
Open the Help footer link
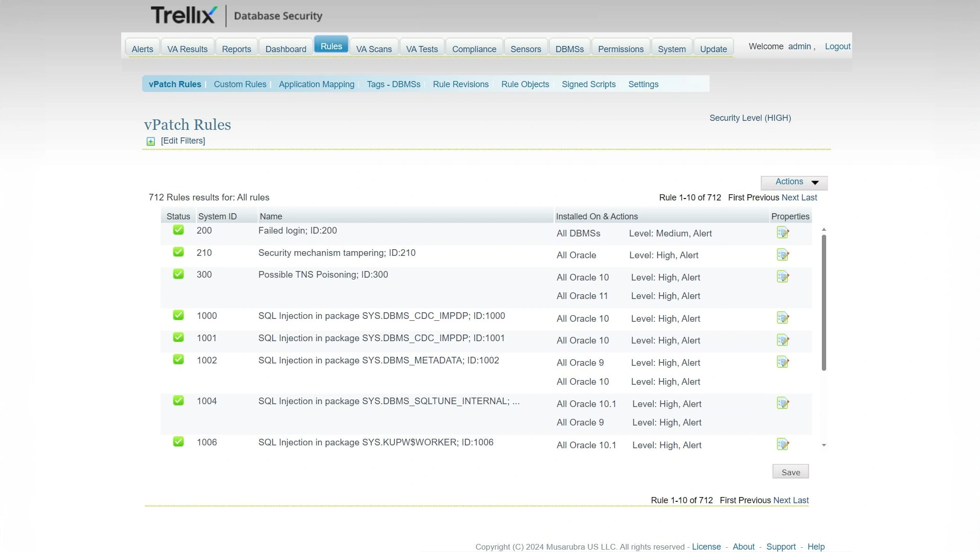[816, 546]
